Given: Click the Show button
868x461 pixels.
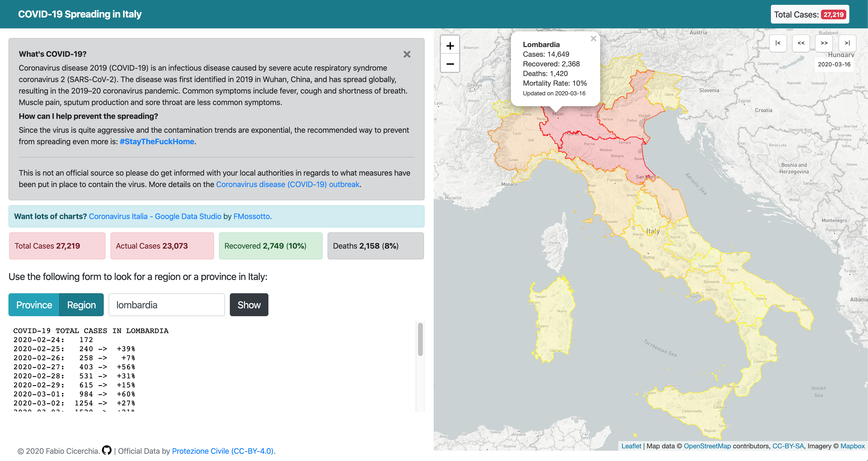Looking at the screenshot, I should point(249,305).
